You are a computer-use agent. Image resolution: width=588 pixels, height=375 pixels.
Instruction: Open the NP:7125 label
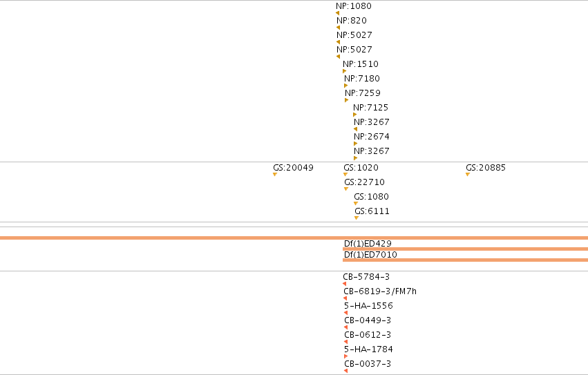[x=370, y=108]
